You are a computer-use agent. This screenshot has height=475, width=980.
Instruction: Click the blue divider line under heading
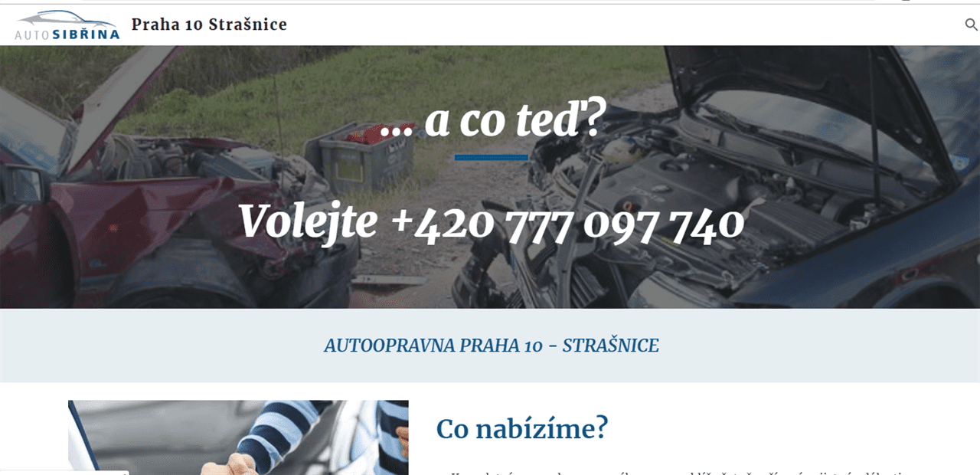[491, 157]
